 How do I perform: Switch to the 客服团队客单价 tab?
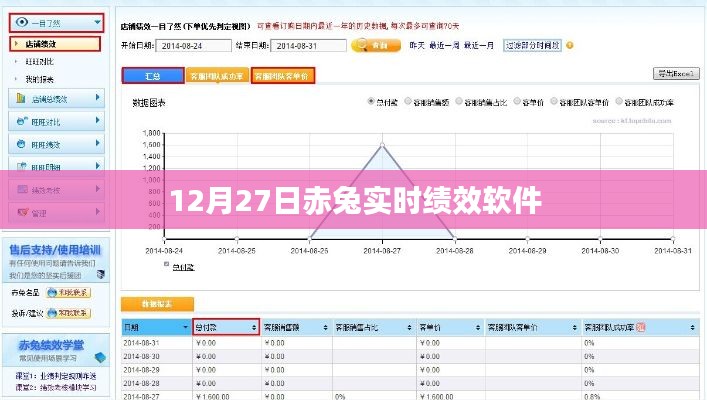(282, 76)
